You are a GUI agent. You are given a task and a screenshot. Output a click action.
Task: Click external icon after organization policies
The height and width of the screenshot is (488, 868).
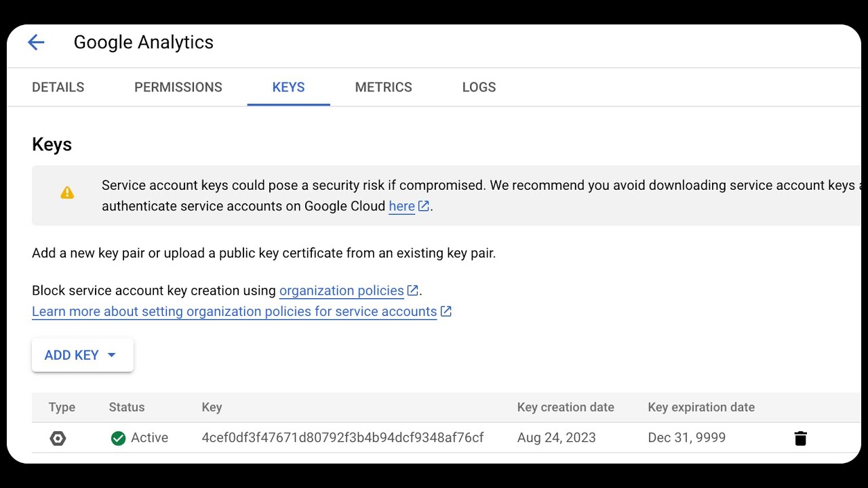(412, 291)
